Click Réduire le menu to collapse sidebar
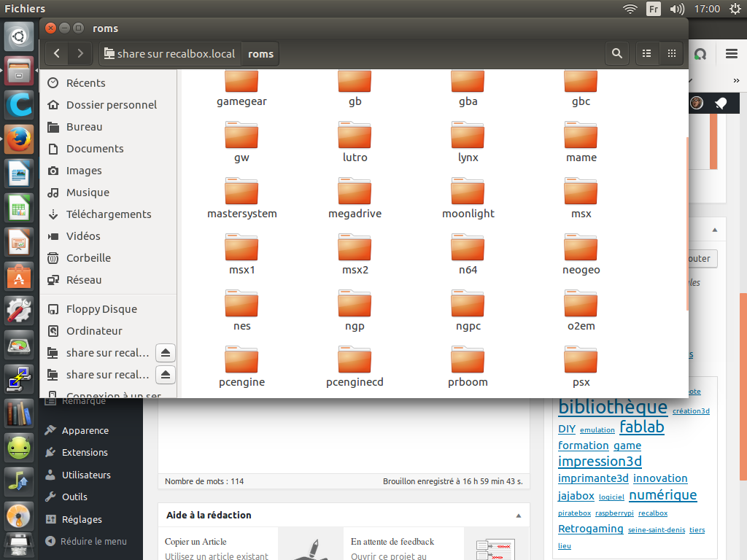The height and width of the screenshot is (560, 747). coord(93,542)
